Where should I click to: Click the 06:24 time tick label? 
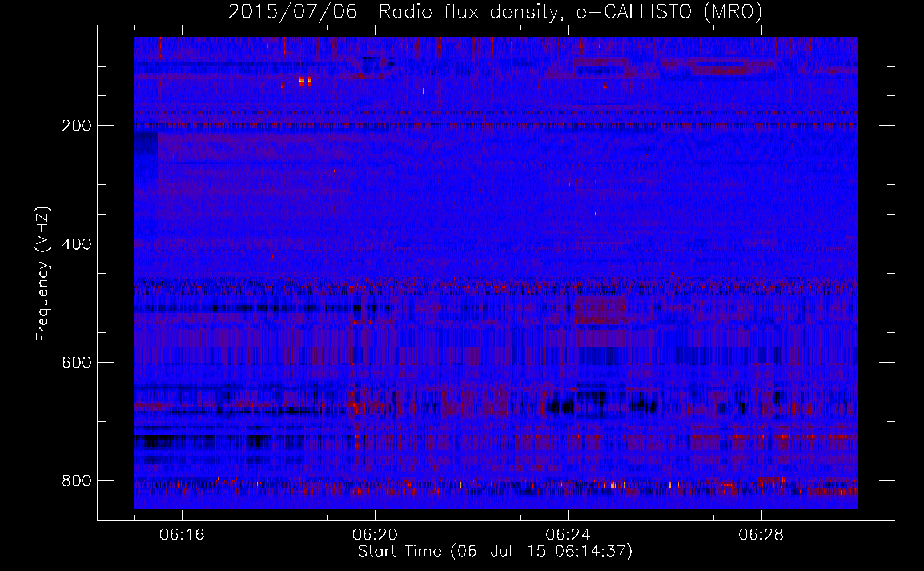pos(568,535)
